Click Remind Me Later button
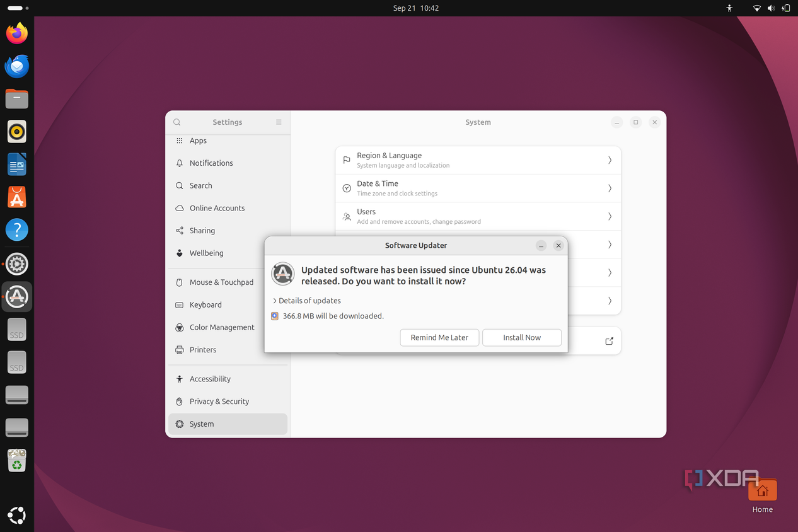Screen dimensions: 798x532 pos(439,337)
